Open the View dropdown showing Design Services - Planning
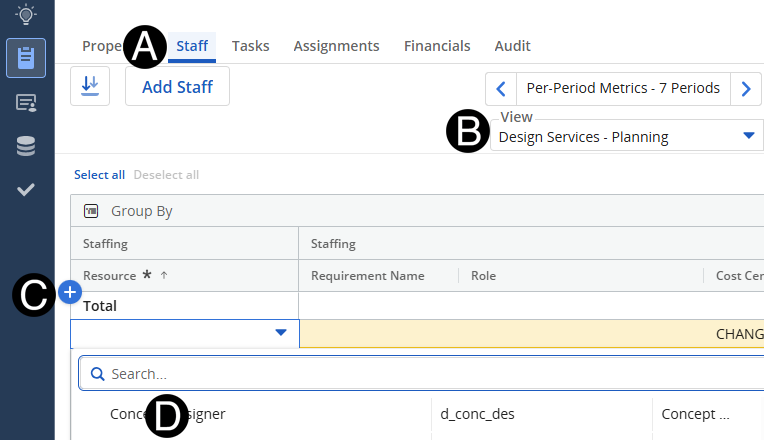Screen dimensions: 764x440 click(625, 137)
